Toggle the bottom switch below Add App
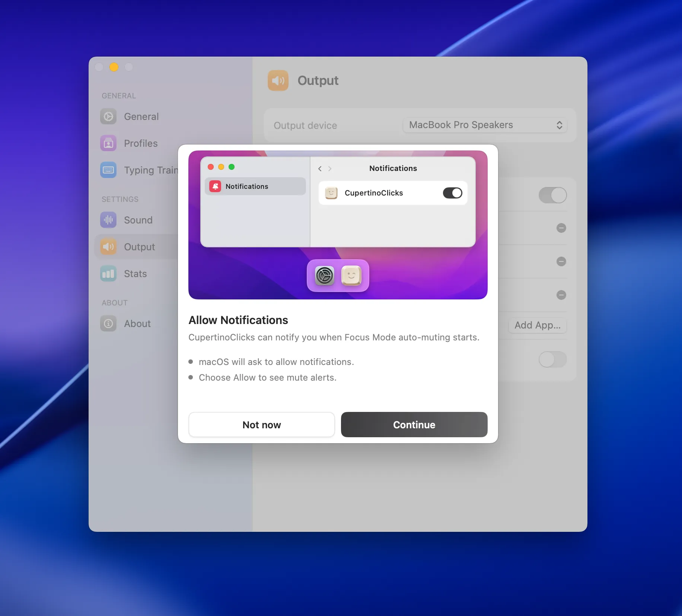 (552, 359)
